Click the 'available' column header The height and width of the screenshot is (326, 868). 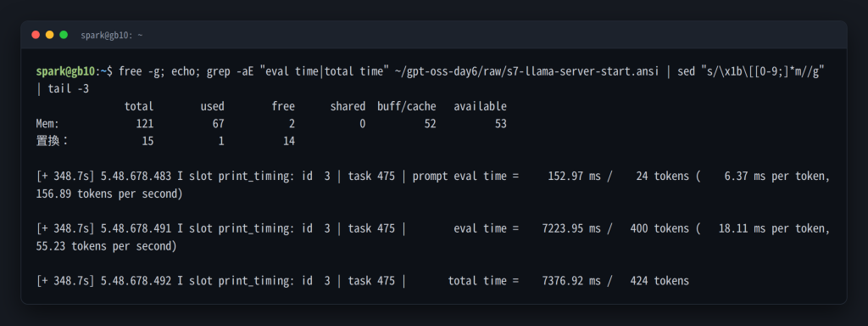tap(480, 106)
